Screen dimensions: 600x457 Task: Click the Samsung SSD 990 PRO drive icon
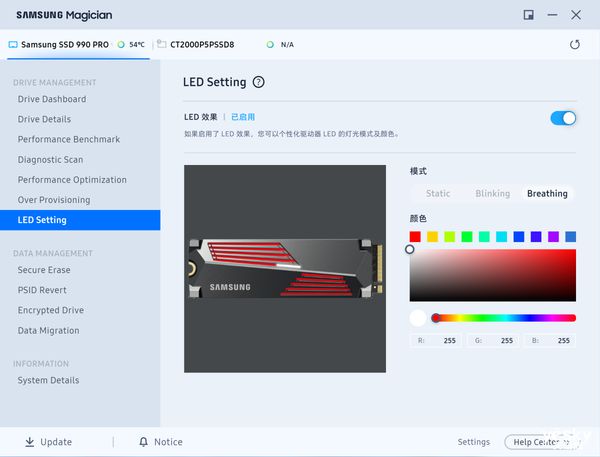13,44
